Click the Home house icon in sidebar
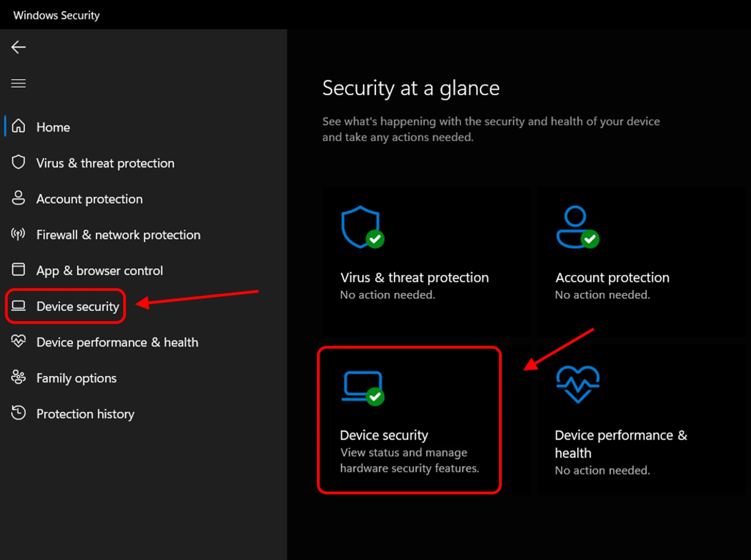 18,127
